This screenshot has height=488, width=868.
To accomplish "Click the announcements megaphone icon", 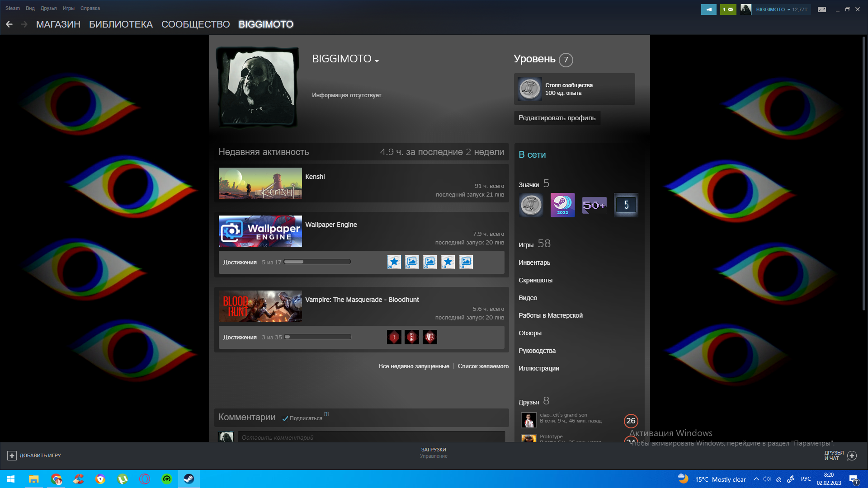I will pos(708,9).
